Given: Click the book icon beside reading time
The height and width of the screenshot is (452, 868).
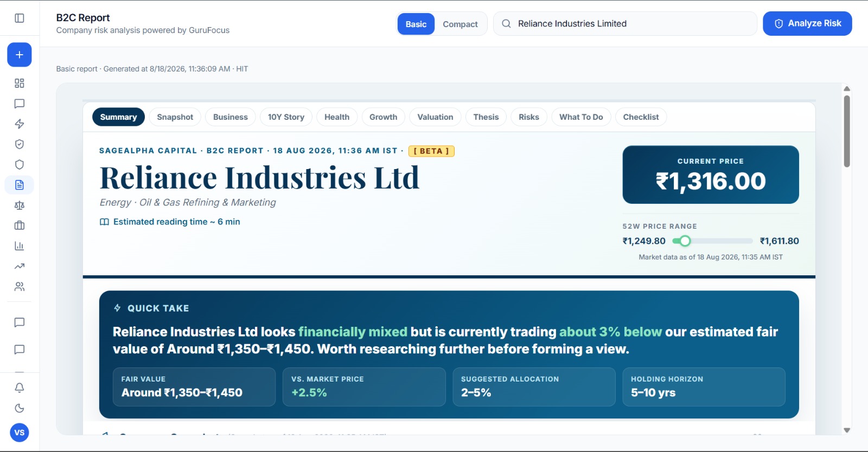Looking at the screenshot, I should pyautogui.click(x=104, y=222).
